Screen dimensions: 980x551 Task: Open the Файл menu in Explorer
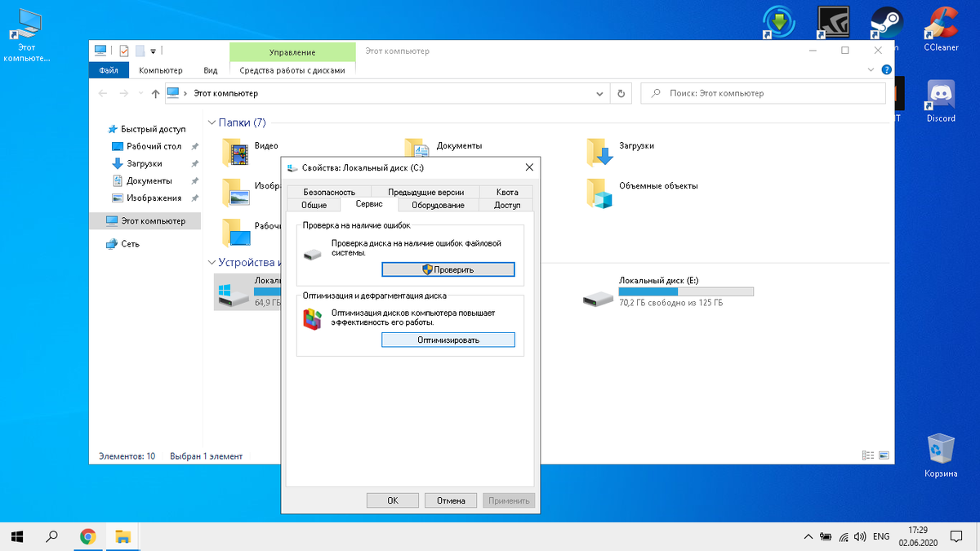[x=109, y=70]
